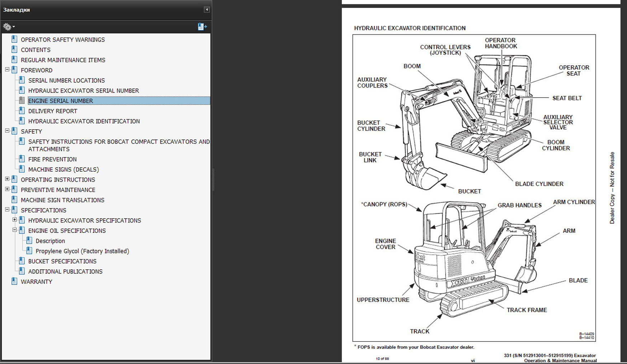
Task: Collapse the SPECIFICATIONS bookmark section
Action: (x=7, y=210)
